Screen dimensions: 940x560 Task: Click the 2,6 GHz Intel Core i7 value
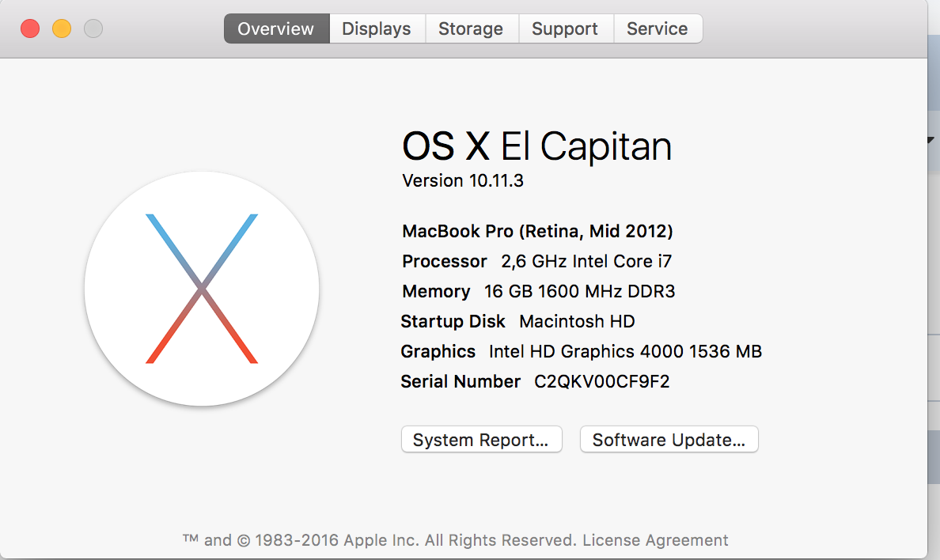tap(586, 262)
